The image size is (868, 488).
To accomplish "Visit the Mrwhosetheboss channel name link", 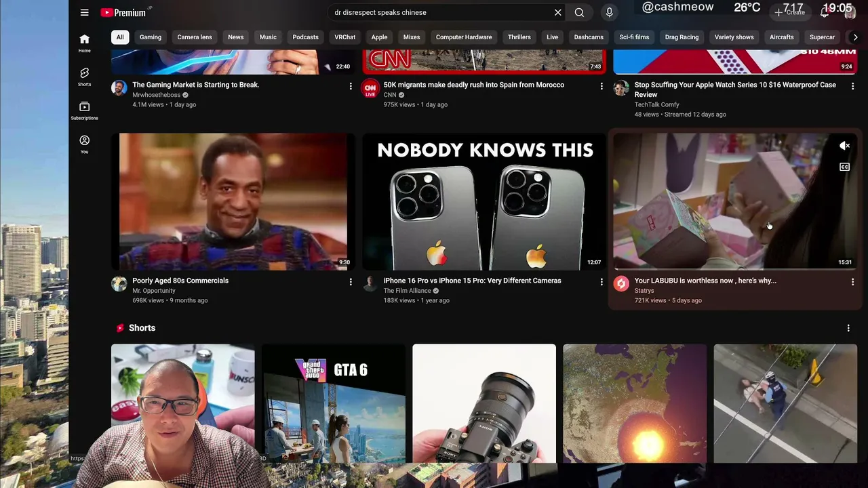I will [x=156, y=95].
